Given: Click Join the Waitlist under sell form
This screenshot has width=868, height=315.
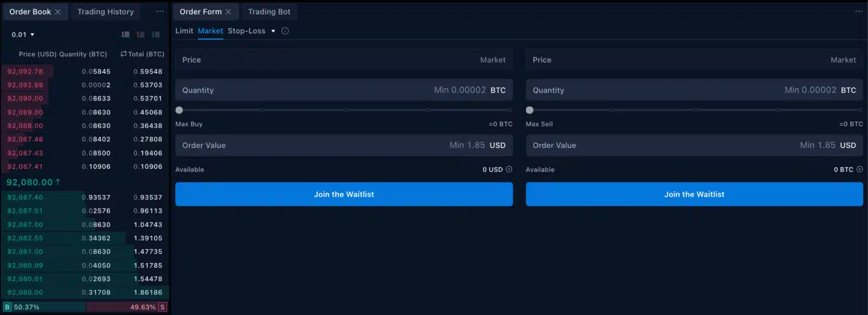Looking at the screenshot, I should [694, 194].
